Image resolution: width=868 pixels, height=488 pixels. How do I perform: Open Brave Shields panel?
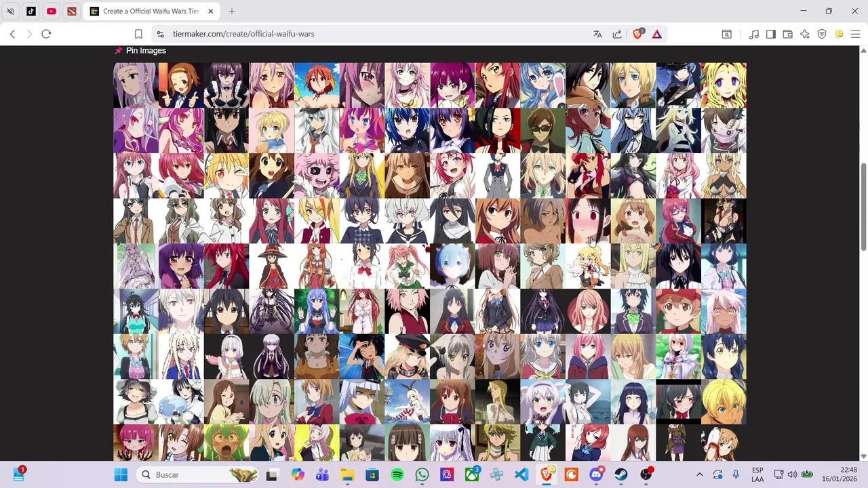[x=637, y=34]
